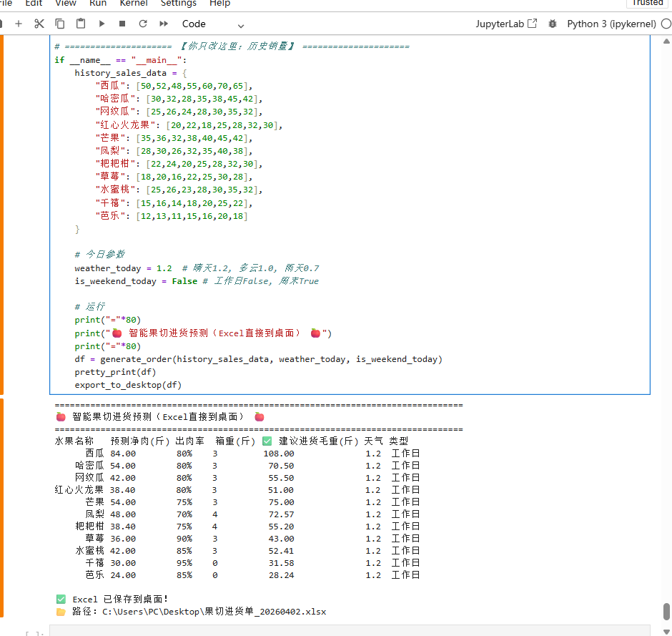
Task: Open notebook in JupyterLab
Action: pos(506,24)
